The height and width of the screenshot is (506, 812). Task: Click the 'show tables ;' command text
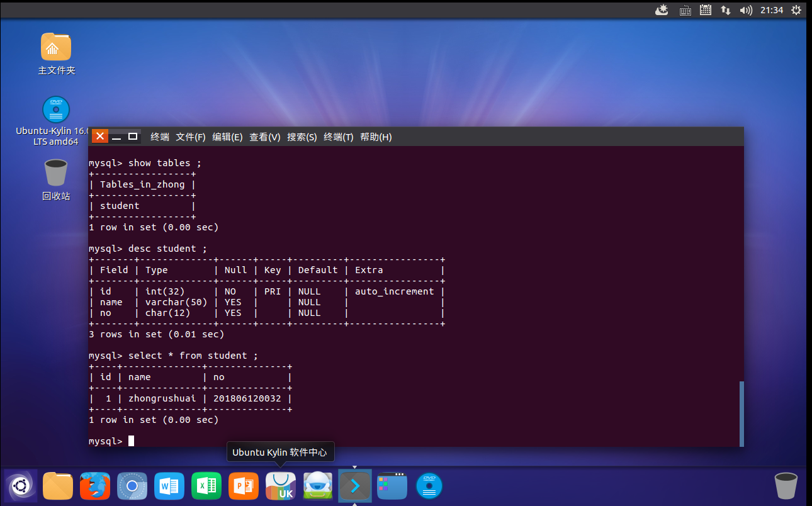coord(165,163)
